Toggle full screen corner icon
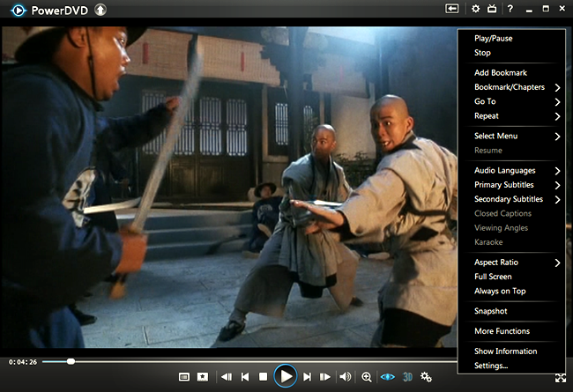Image resolution: width=573 pixels, height=392 pixels. point(561,378)
